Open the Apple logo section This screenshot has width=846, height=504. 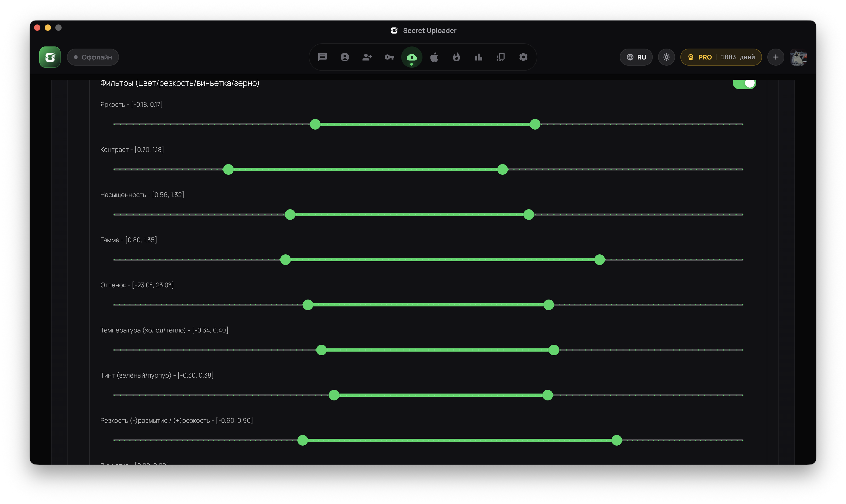(434, 57)
